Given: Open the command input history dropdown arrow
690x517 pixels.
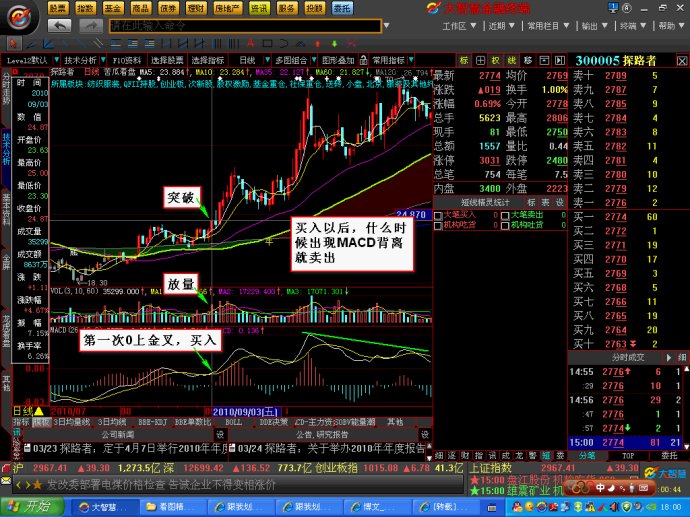Looking at the screenshot, I should point(386,26).
